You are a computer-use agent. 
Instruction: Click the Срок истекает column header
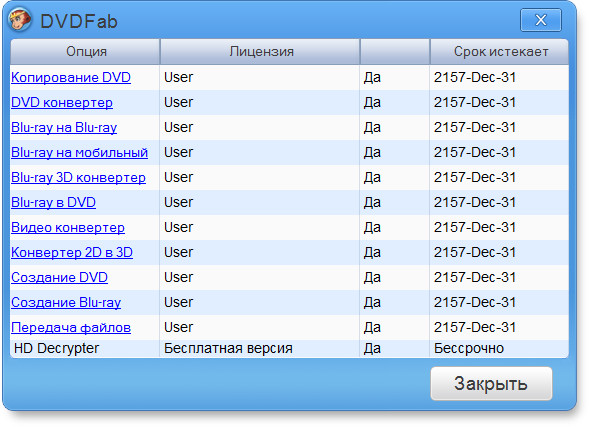pos(499,51)
